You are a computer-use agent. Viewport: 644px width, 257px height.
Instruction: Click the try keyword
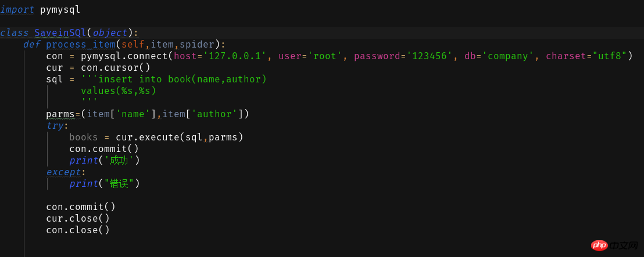pyautogui.click(x=55, y=125)
